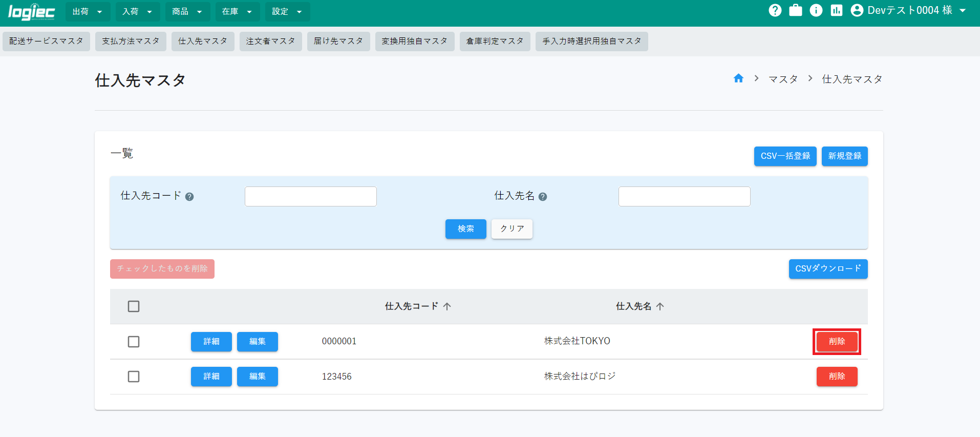Open 注文者マスタ tab
Viewport: 980px width, 437px height.
click(271, 41)
